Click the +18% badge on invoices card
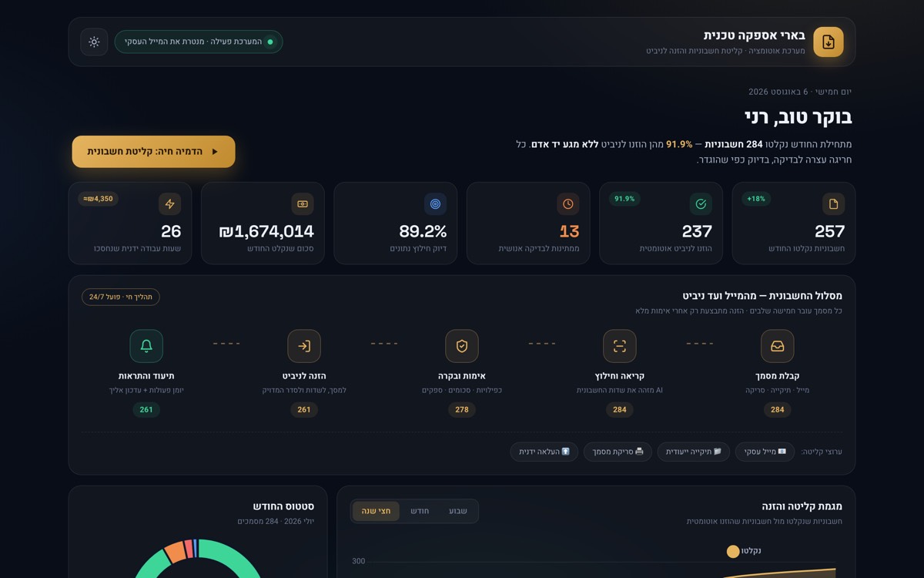 (756, 199)
